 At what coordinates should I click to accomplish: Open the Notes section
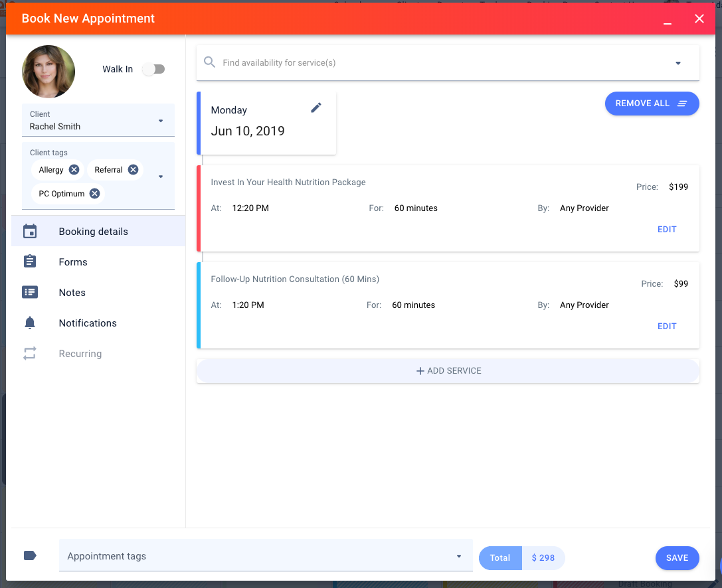72,293
